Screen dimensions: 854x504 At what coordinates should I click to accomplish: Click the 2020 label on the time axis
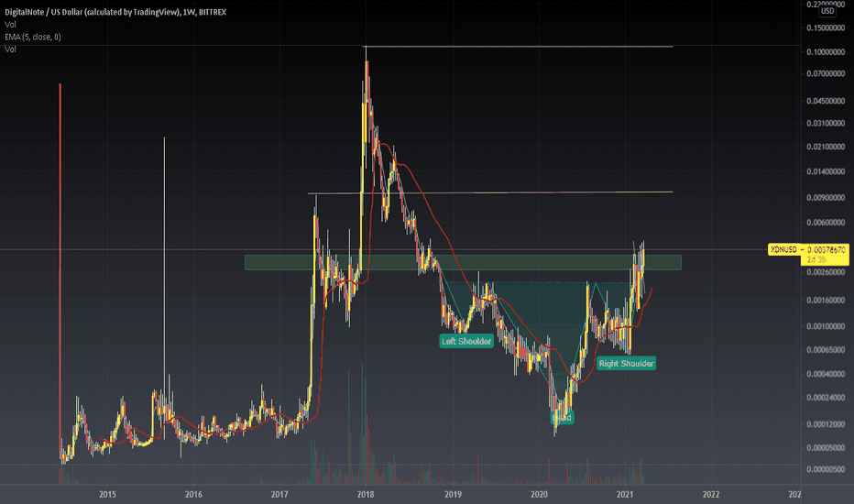[x=539, y=494]
